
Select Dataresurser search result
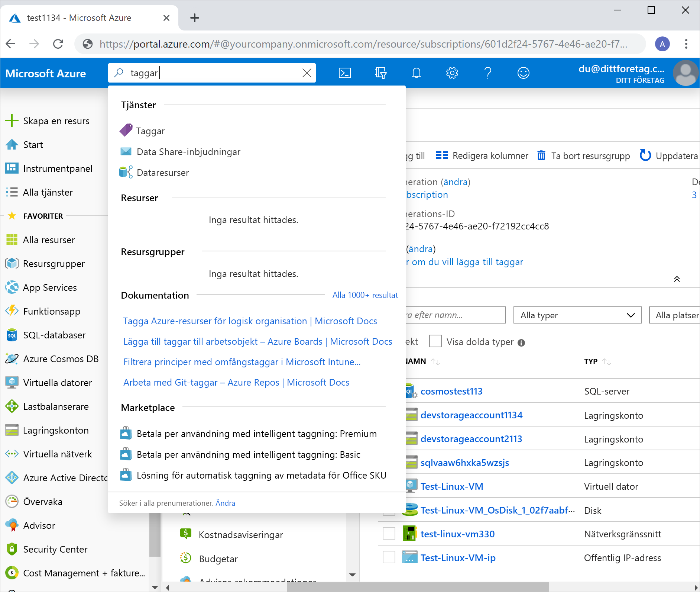[x=163, y=173]
